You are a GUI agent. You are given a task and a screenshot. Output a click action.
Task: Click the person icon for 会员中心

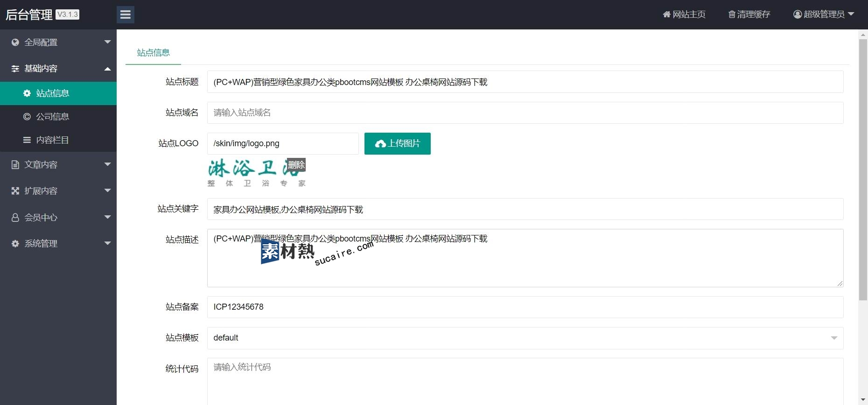coord(15,218)
